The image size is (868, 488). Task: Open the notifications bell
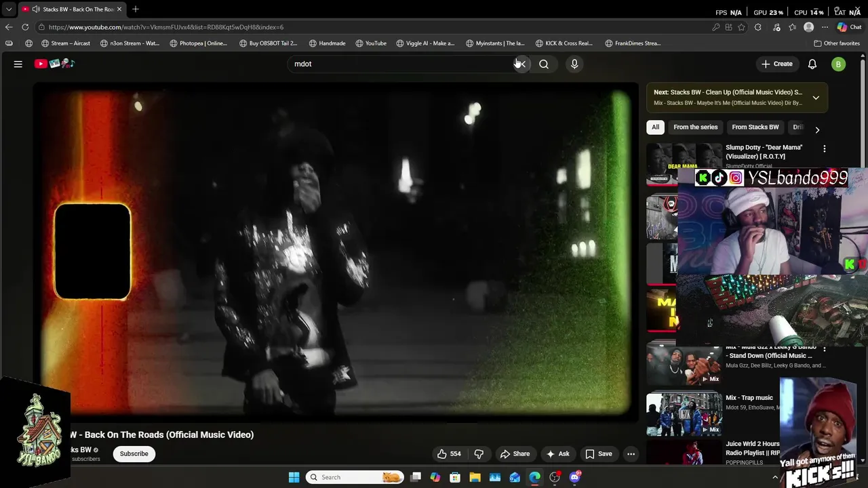[812, 64]
